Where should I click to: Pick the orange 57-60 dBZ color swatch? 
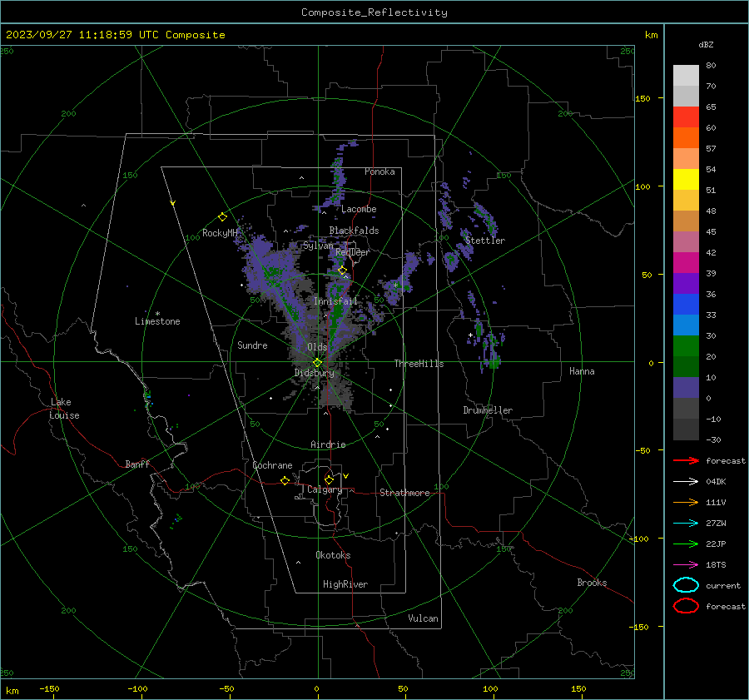686,137
